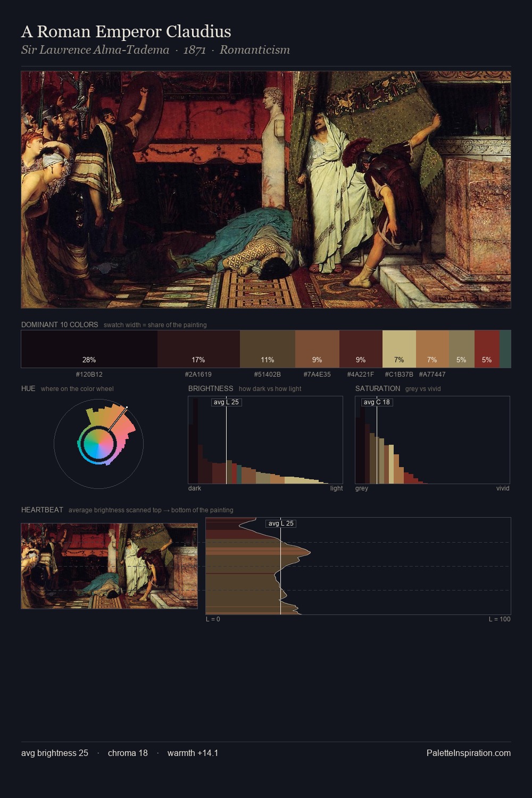This screenshot has width=532, height=798.
Task: Click the BRIGHTNESS section heading
Action: [211, 388]
